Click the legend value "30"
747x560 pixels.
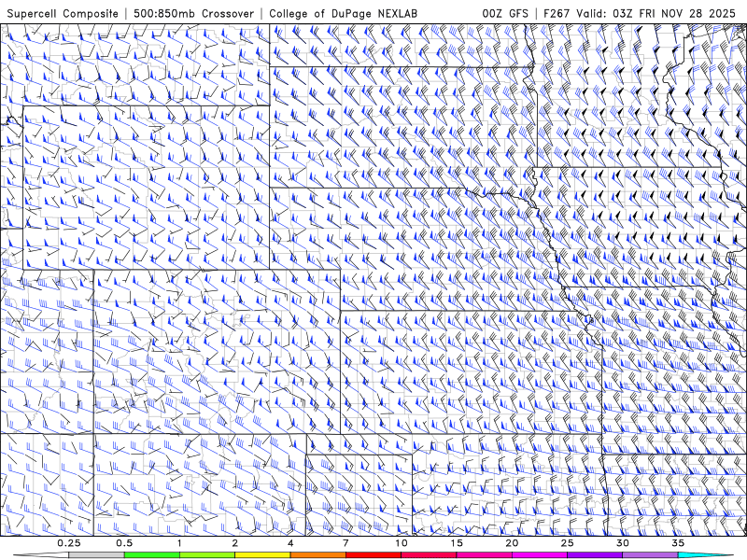[x=622, y=543]
